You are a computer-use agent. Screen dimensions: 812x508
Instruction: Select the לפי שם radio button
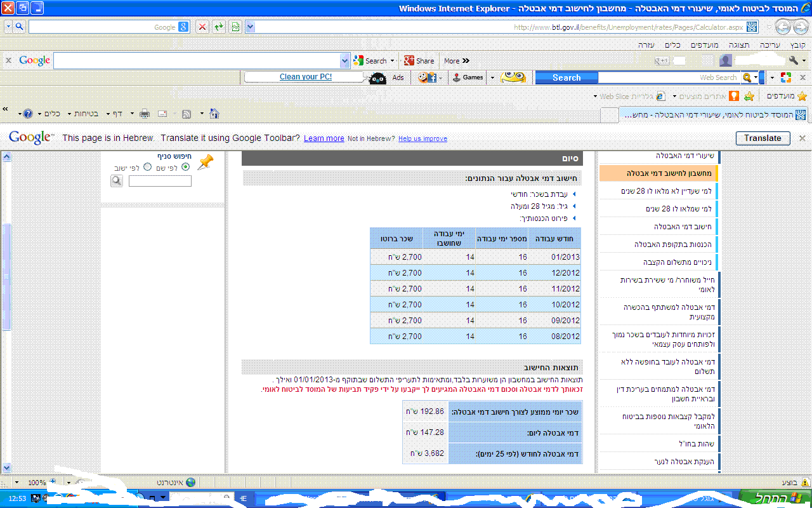click(x=185, y=167)
